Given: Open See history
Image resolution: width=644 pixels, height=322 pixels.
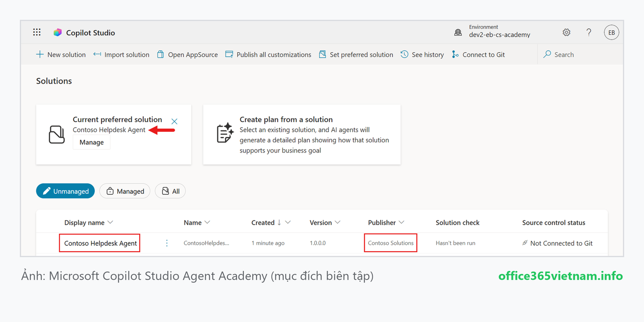Looking at the screenshot, I should (422, 54).
